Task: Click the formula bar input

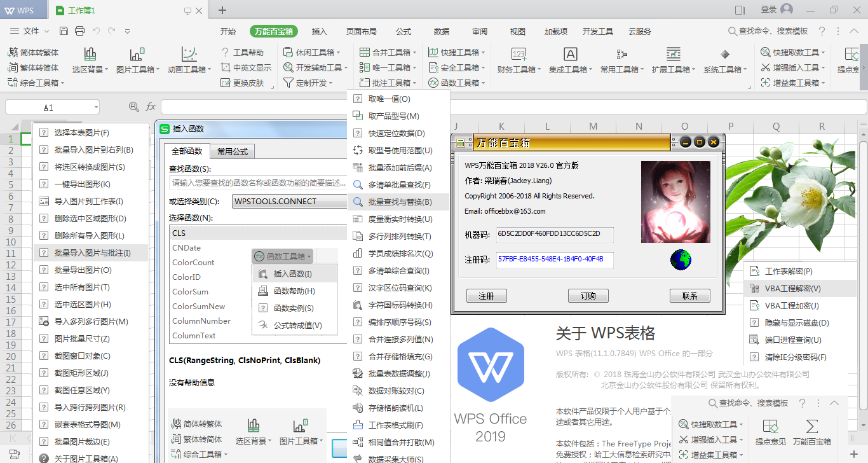Action: [x=513, y=107]
